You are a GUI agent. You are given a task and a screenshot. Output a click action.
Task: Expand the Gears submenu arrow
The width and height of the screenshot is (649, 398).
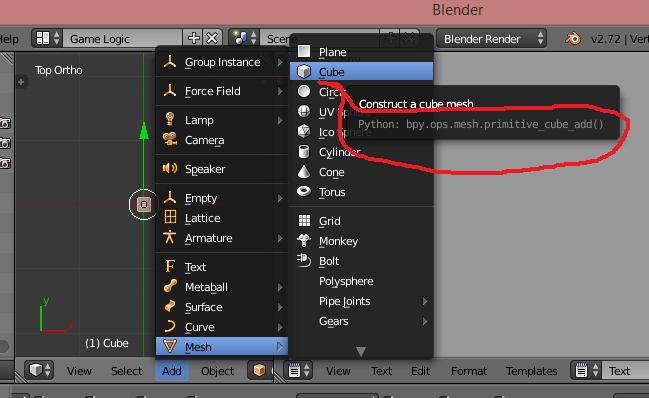(425, 321)
